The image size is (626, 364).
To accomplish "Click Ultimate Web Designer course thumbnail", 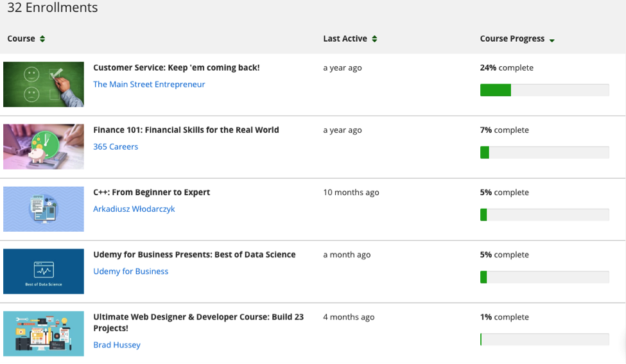I will 44,333.
